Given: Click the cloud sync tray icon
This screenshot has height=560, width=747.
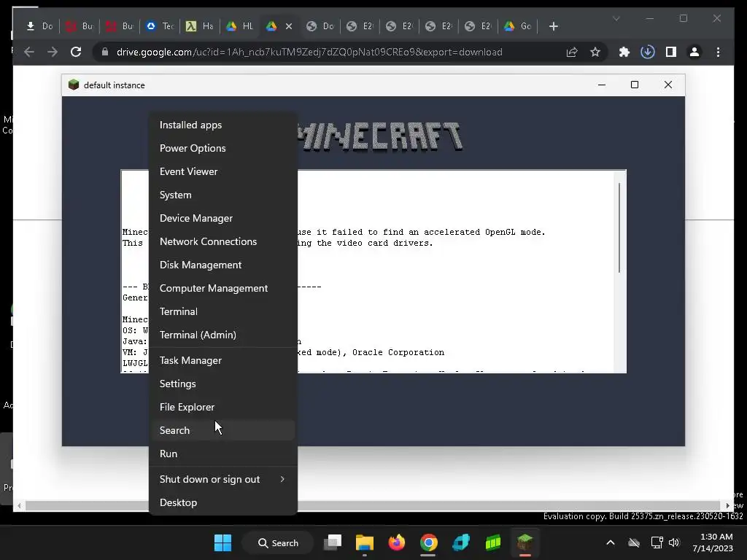Looking at the screenshot, I should pos(634,542).
